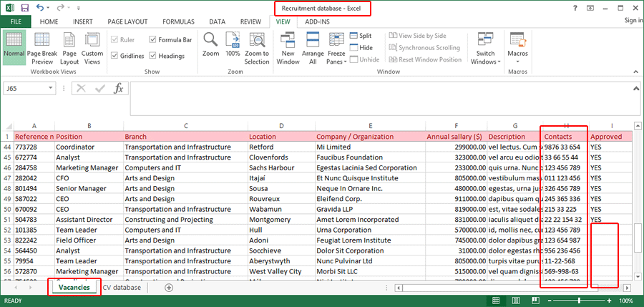Viewport: 644px width, 307px height.
Task: Click in the Name Box field
Action: (24, 88)
